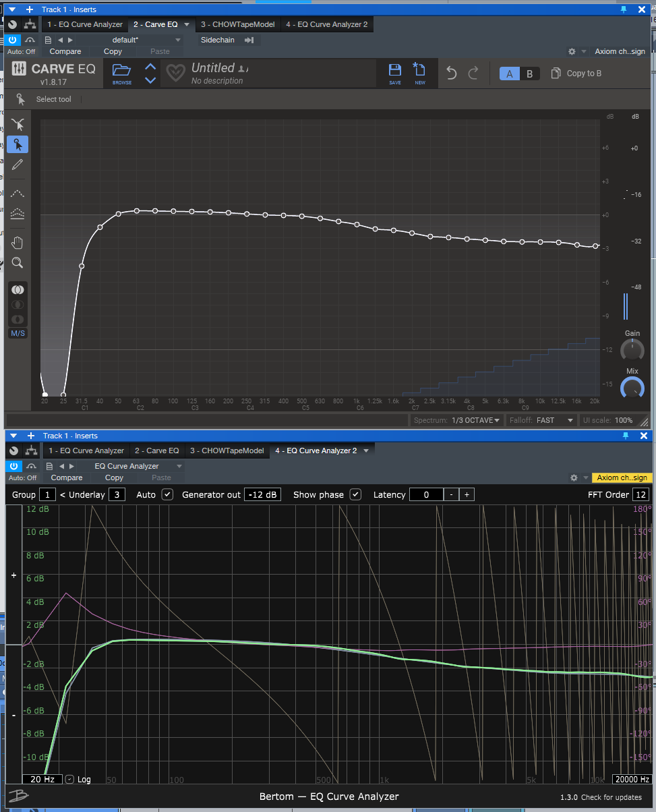
Task: Click Compare in the Carve EQ window
Action: click(x=65, y=51)
